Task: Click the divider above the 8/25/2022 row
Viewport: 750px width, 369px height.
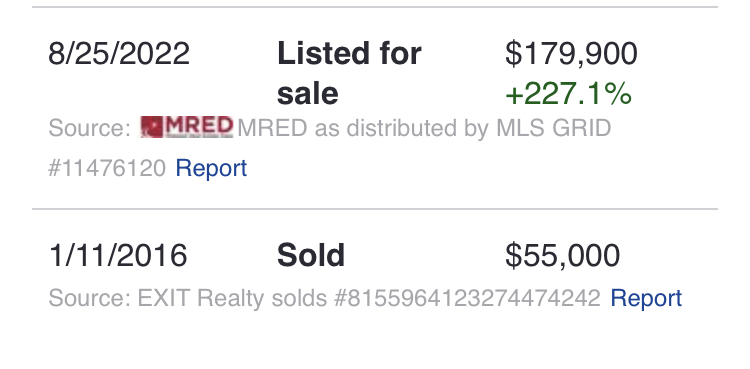Action: pos(375,7)
